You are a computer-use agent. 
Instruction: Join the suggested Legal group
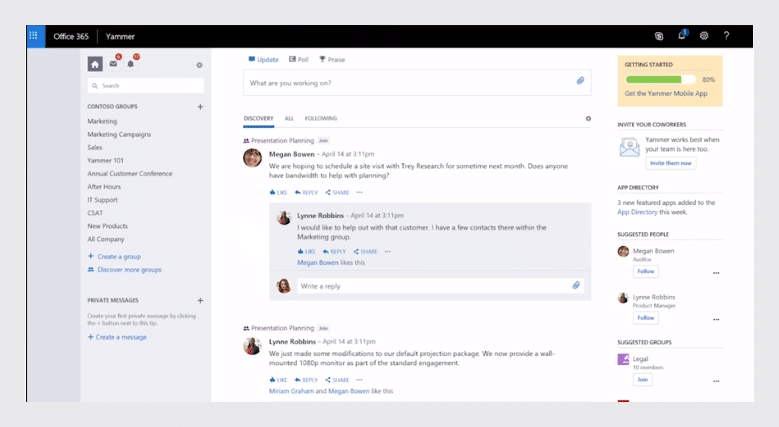[x=643, y=380]
